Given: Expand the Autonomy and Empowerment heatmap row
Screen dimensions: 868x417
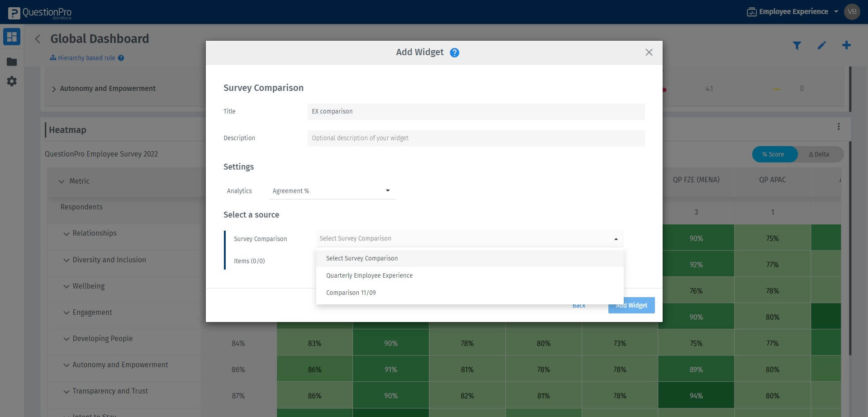Looking at the screenshot, I should 66,365.
